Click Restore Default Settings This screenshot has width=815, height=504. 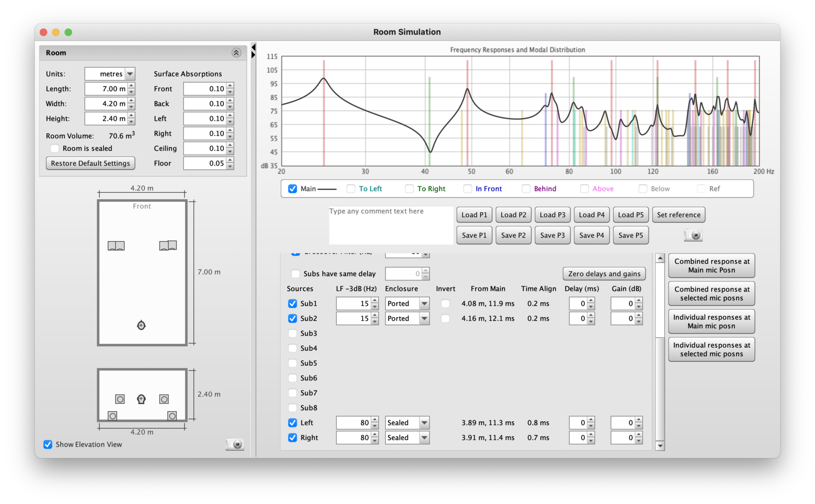point(91,163)
